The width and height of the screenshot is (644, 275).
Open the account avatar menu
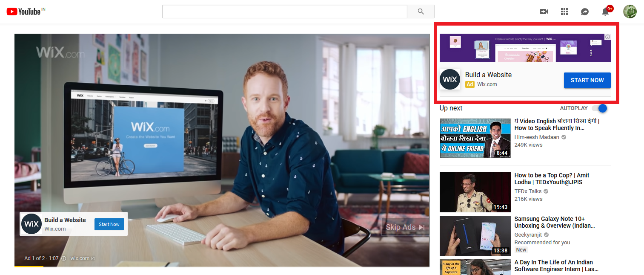[x=630, y=12]
